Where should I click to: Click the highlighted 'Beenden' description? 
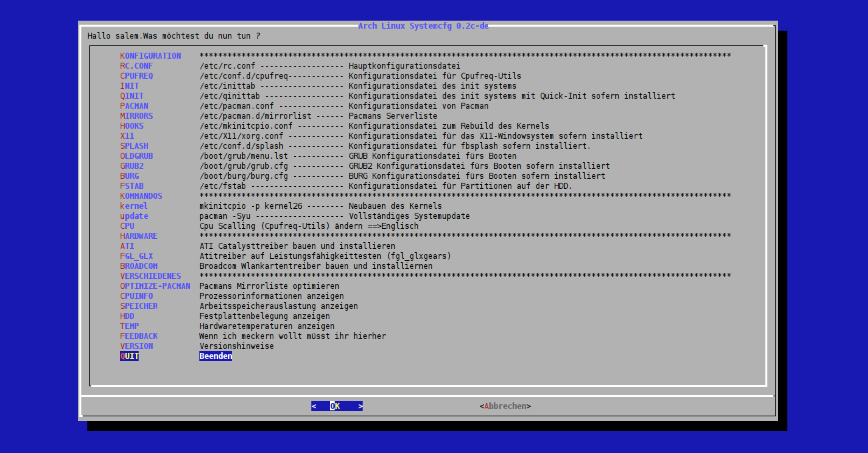click(x=215, y=356)
